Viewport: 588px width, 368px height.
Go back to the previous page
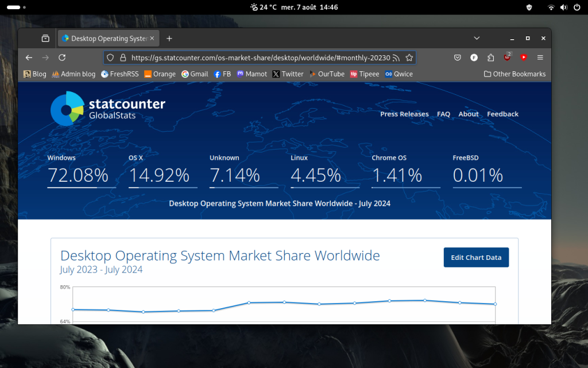coord(29,57)
